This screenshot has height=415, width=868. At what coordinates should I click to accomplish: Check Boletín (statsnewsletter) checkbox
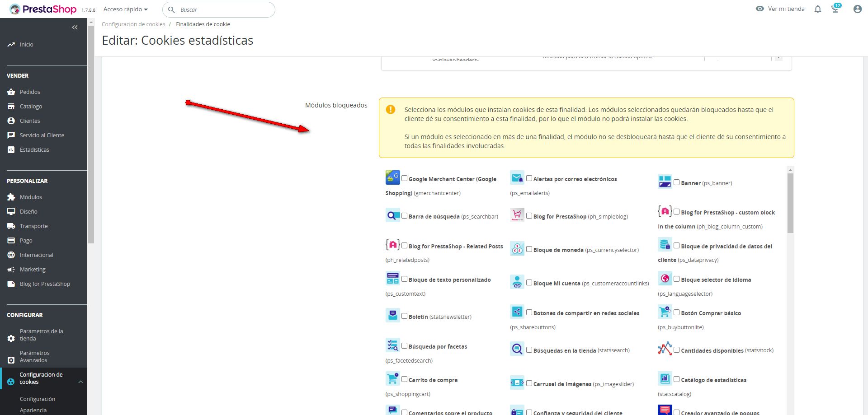pyautogui.click(x=405, y=316)
